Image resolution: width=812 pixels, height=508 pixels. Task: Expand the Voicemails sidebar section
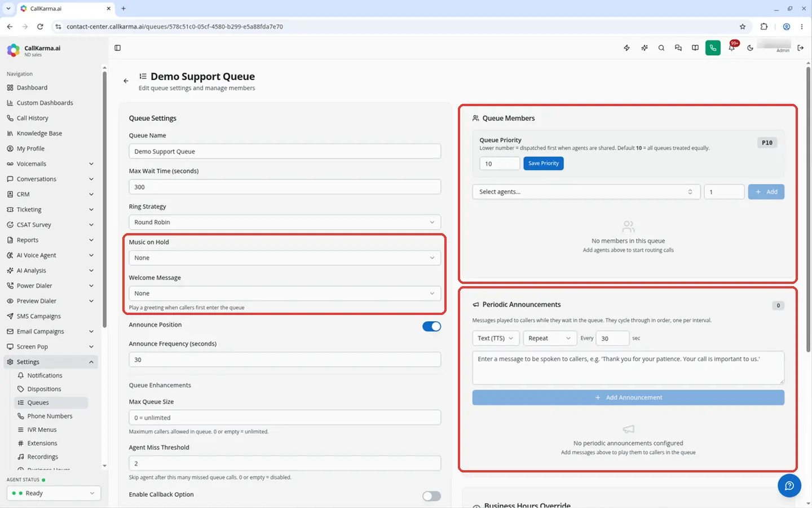coord(50,164)
